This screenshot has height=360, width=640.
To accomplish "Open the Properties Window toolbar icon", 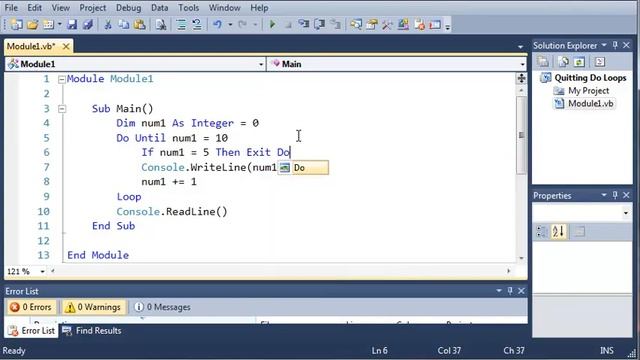I will [x=372, y=25].
